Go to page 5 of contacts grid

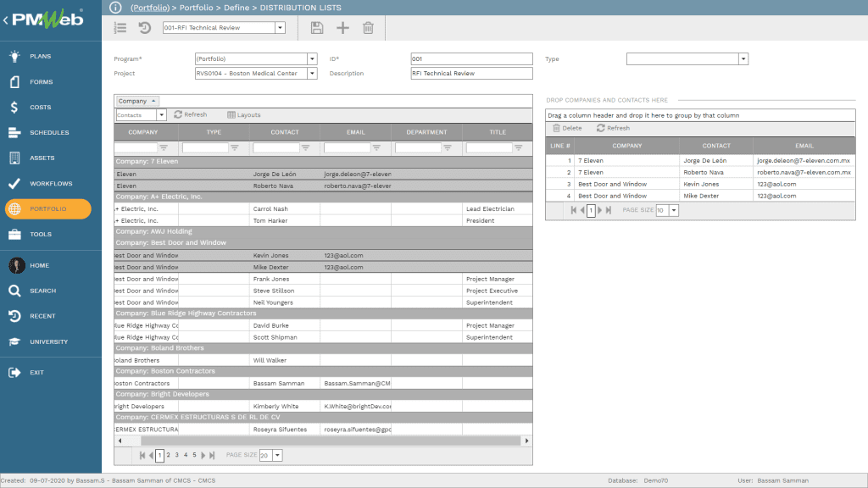coord(194,455)
